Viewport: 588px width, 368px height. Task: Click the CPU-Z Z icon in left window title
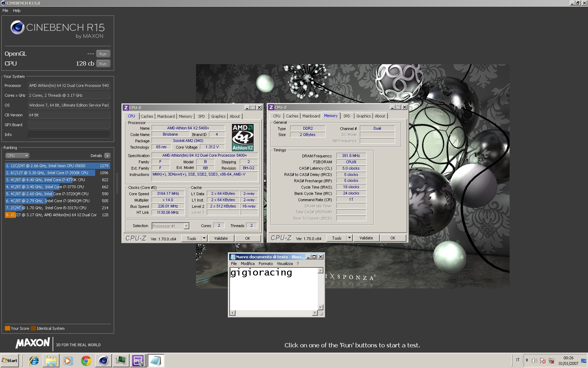(126, 108)
